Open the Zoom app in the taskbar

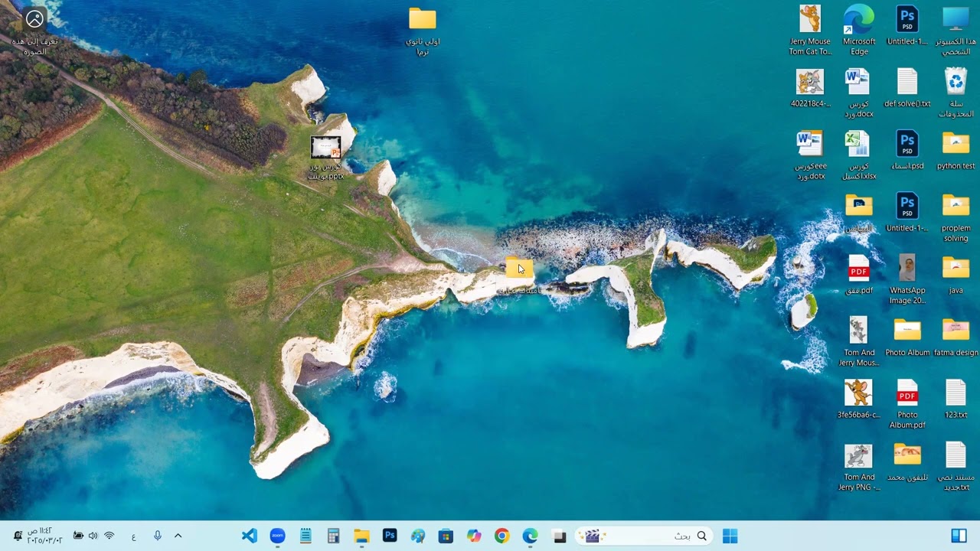click(x=277, y=536)
